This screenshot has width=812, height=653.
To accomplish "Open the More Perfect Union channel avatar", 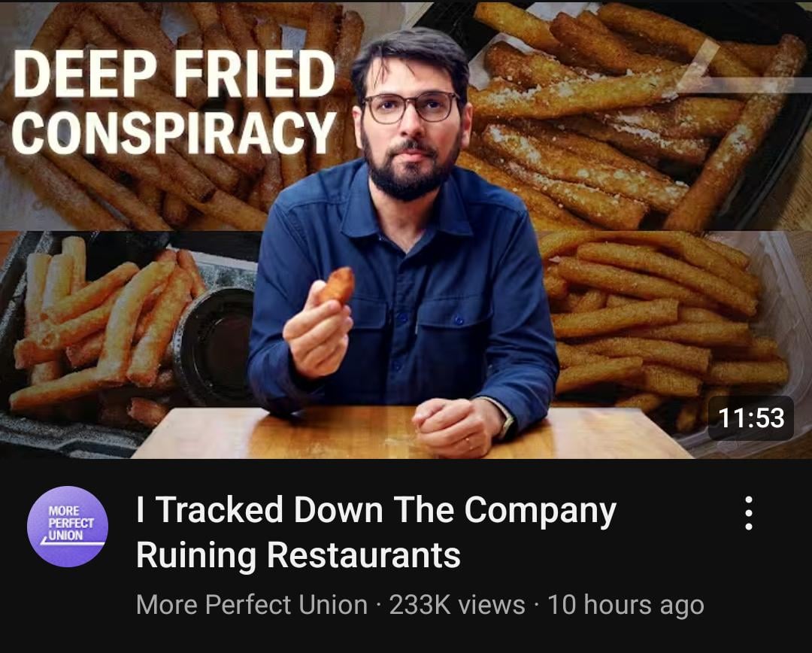I will point(68,526).
